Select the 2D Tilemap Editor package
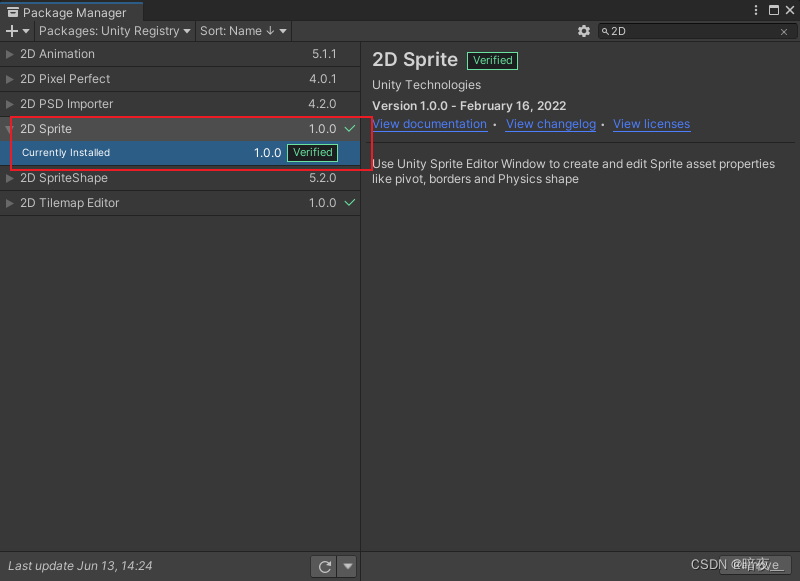Screen dimensions: 800x581 (180, 203)
